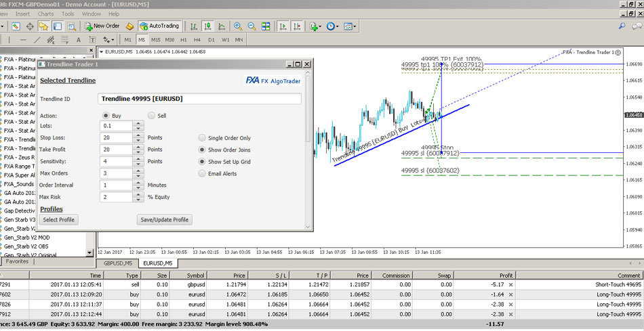Toggle Show Order Joins option
The width and height of the screenshot is (644, 331).
(202, 150)
